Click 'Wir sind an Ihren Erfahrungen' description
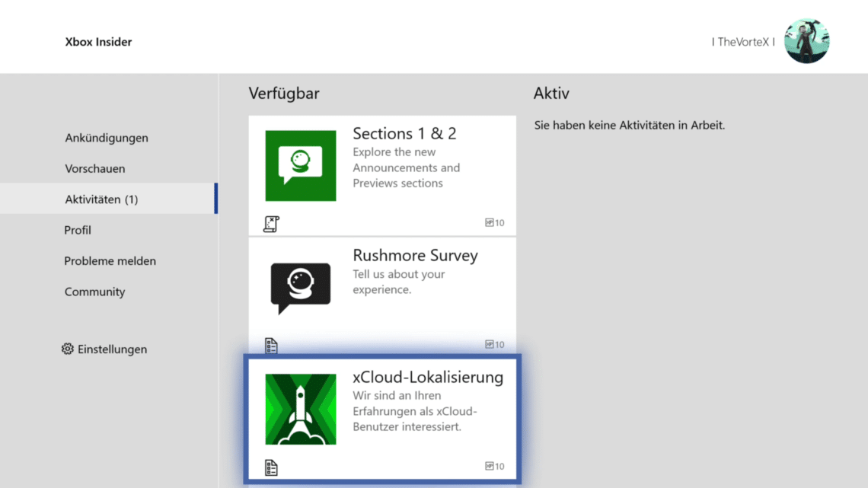The width and height of the screenshot is (868, 488). (x=415, y=411)
